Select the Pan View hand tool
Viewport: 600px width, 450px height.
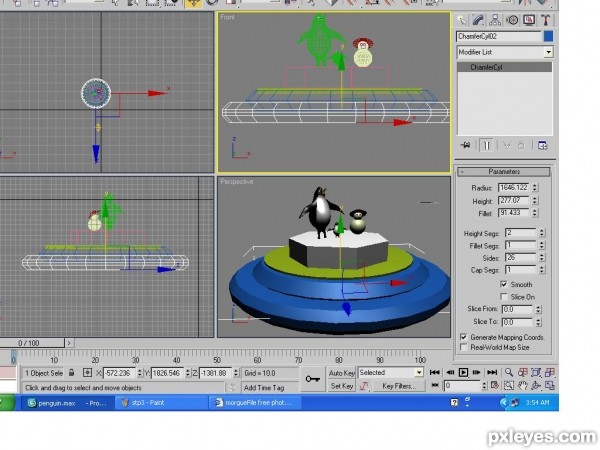click(x=523, y=385)
